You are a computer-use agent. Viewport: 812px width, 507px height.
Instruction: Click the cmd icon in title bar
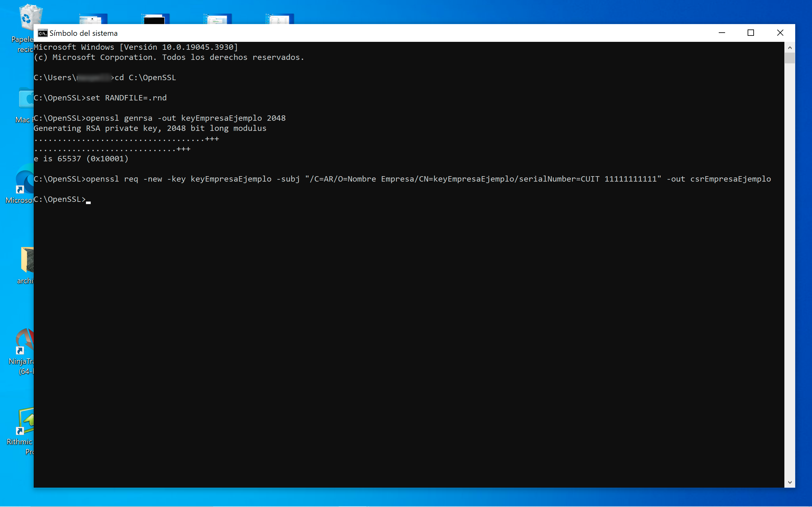click(43, 33)
